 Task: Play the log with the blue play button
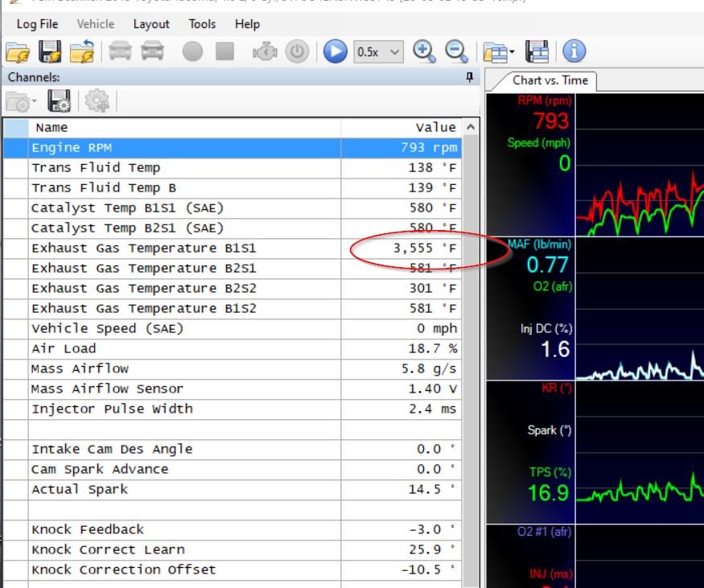tap(336, 51)
